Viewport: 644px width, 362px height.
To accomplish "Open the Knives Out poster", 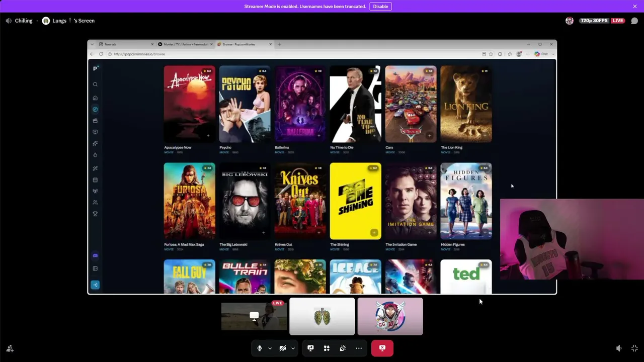I will tap(300, 201).
